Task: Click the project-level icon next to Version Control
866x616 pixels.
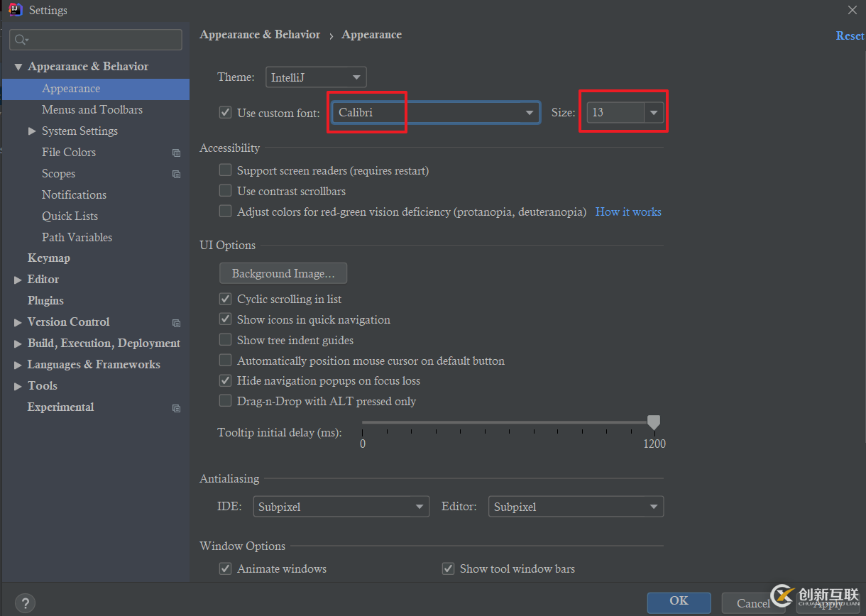Action: [x=176, y=323]
